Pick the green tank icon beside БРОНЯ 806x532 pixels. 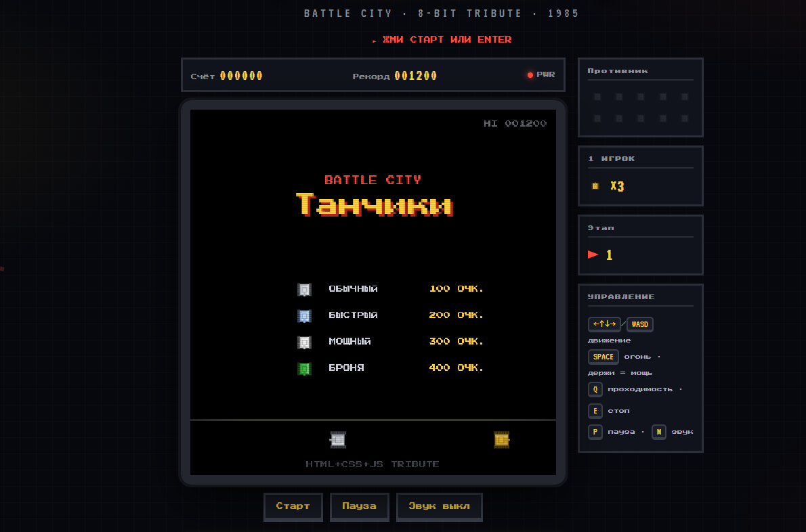click(x=304, y=368)
